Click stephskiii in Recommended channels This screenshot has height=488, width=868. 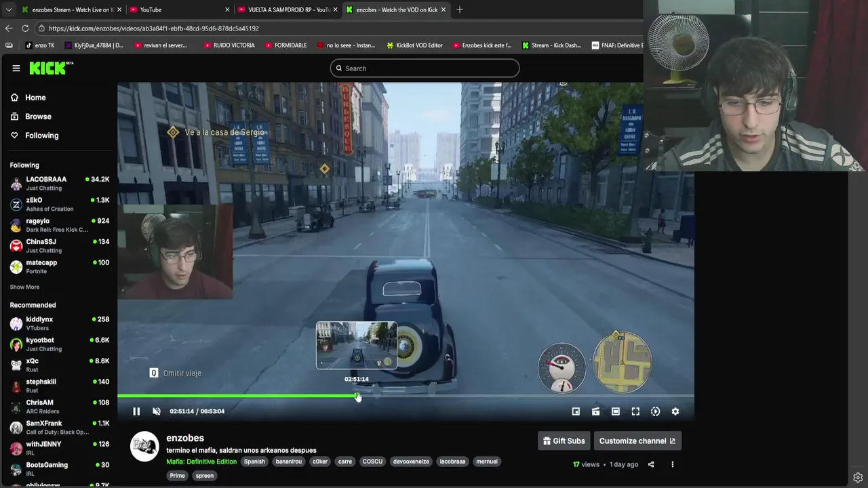(60, 386)
